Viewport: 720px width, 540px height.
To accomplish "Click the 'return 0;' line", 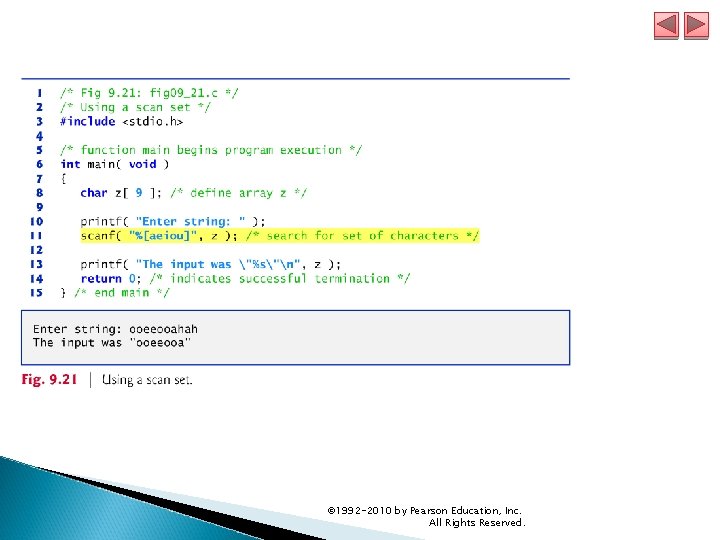I will pos(110,279).
